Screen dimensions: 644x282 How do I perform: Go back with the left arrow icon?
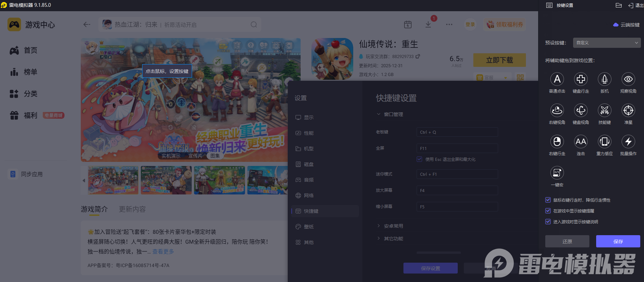tap(87, 24)
